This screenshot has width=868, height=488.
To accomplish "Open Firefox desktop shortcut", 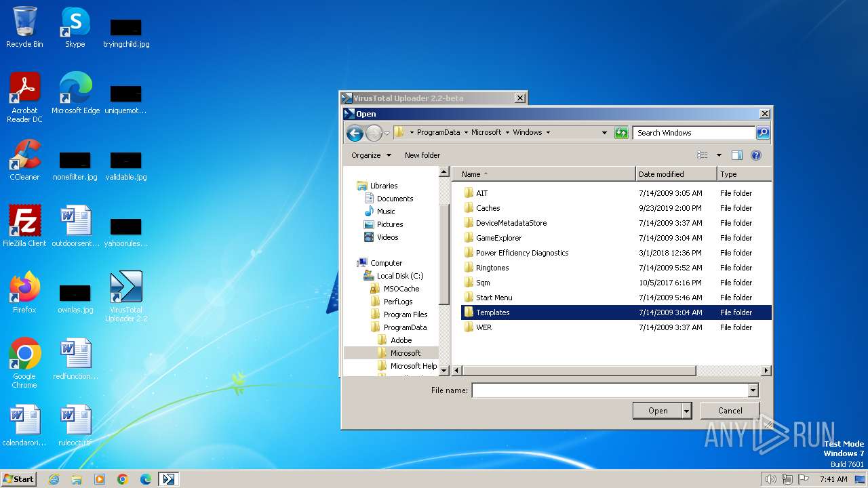I will (24, 293).
